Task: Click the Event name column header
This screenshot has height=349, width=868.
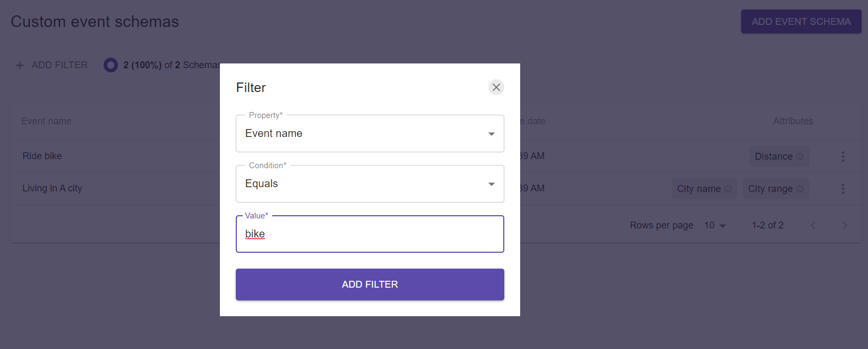Action: point(46,121)
